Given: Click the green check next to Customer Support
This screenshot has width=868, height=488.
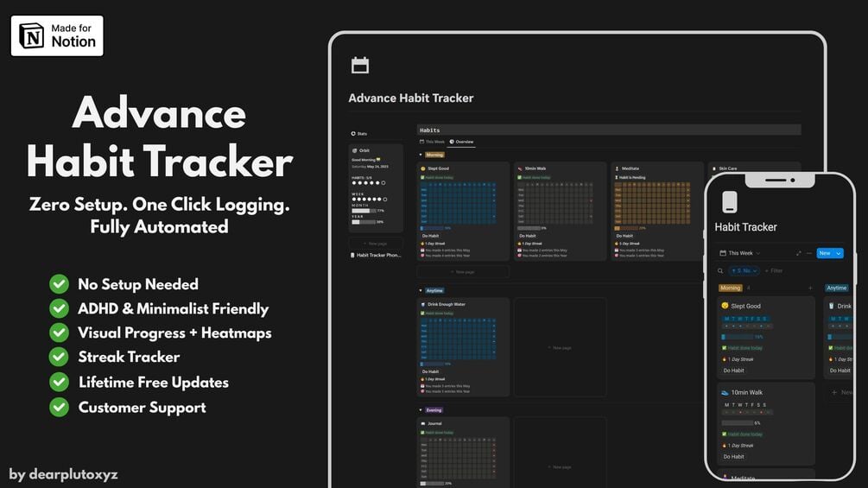Looking at the screenshot, I should 59,407.
